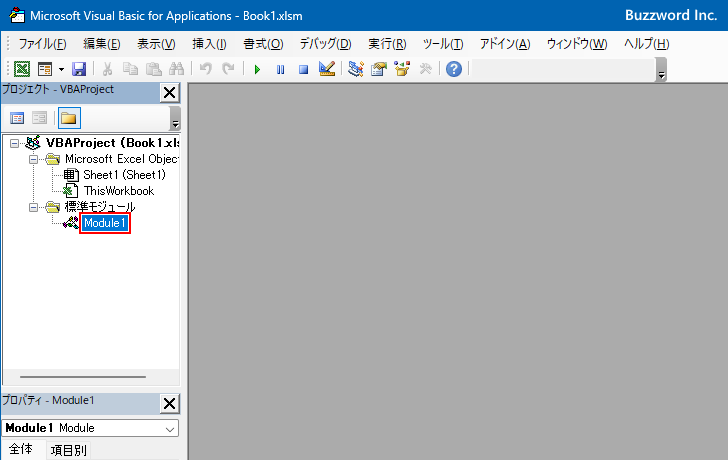Select VBAProject (Book1.xlsm) in the tree
This screenshot has height=460, width=728.
point(112,143)
